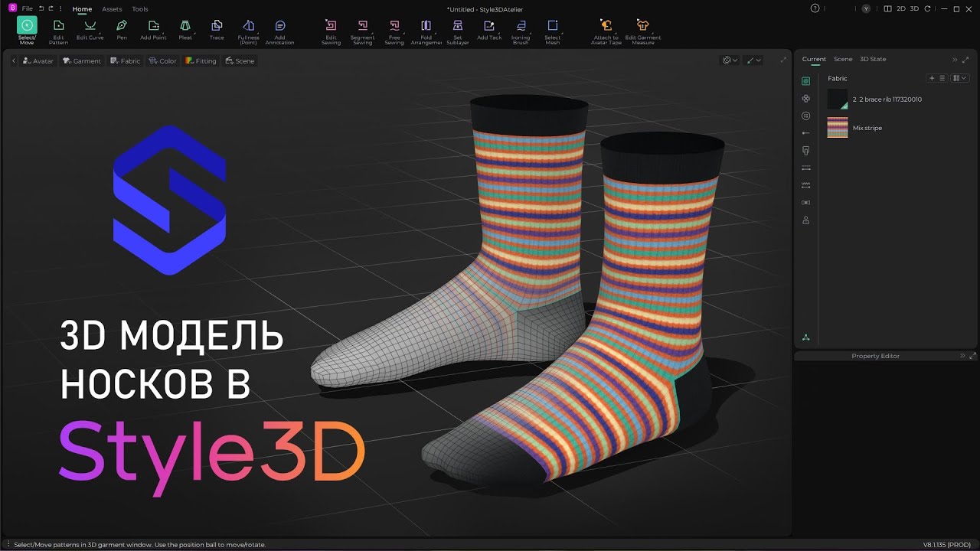Add a new fabric with plus button
This screenshot has height=551, width=980.
932,78
